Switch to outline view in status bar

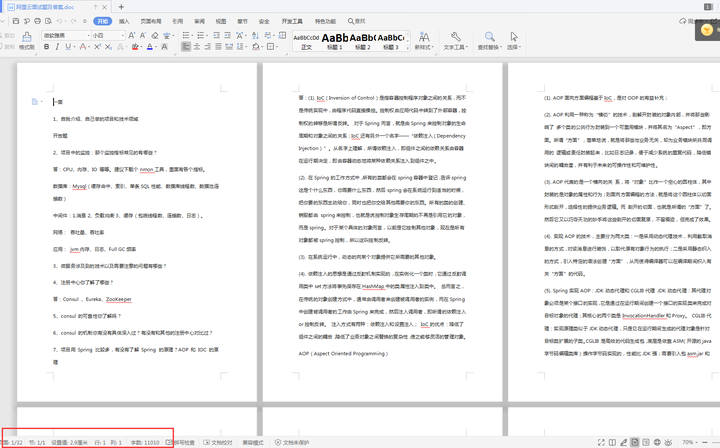646,442
